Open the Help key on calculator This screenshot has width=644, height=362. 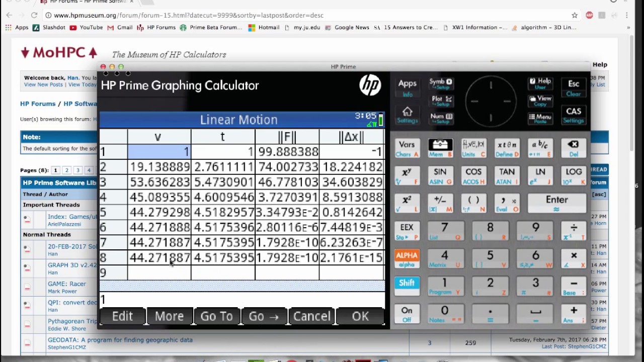tap(540, 84)
